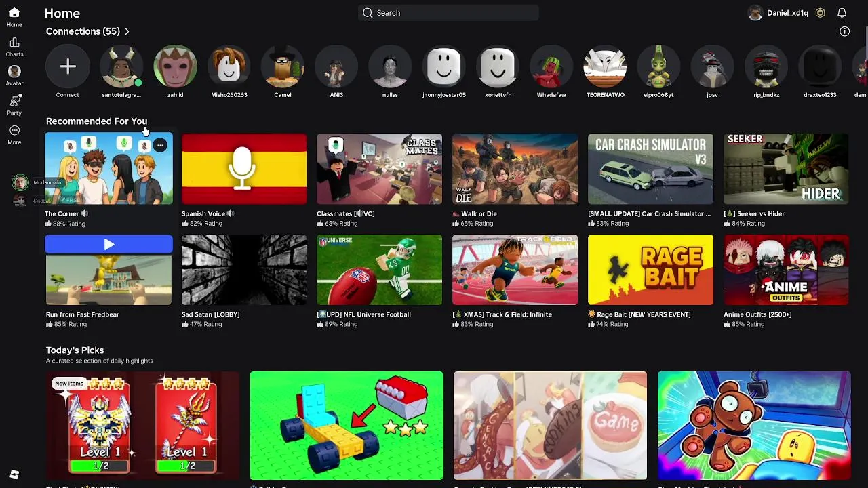
Task: Open TEORENATWO's profile avatar
Action: (605, 66)
